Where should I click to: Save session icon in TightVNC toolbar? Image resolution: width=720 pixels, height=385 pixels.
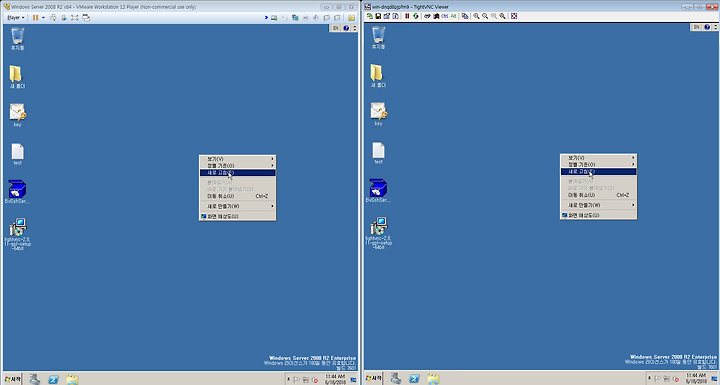pos(378,16)
